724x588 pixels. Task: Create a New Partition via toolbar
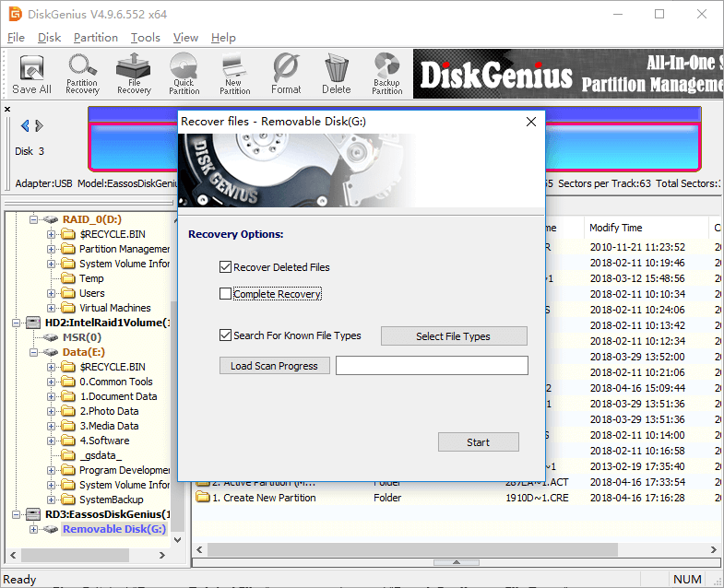pos(234,74)
